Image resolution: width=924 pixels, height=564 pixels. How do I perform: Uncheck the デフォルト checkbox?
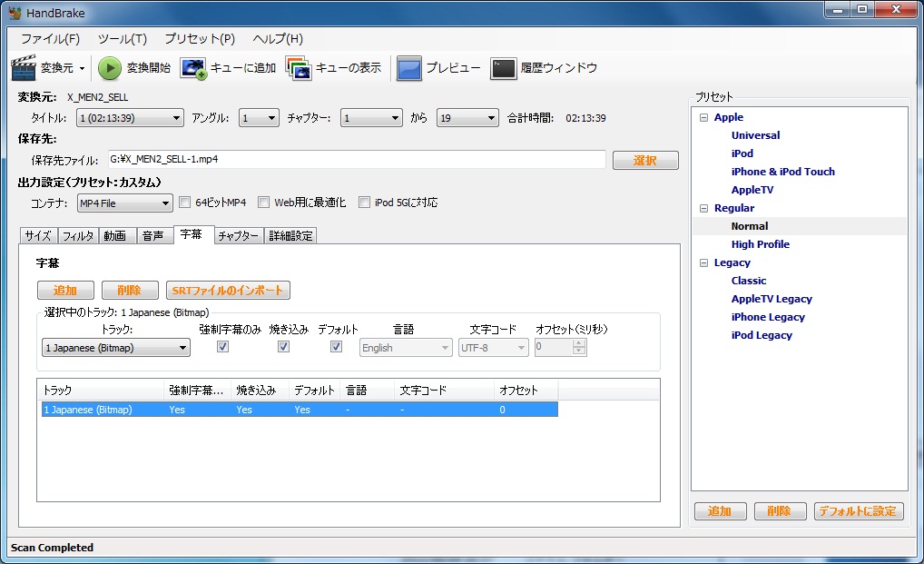point(336,347)
